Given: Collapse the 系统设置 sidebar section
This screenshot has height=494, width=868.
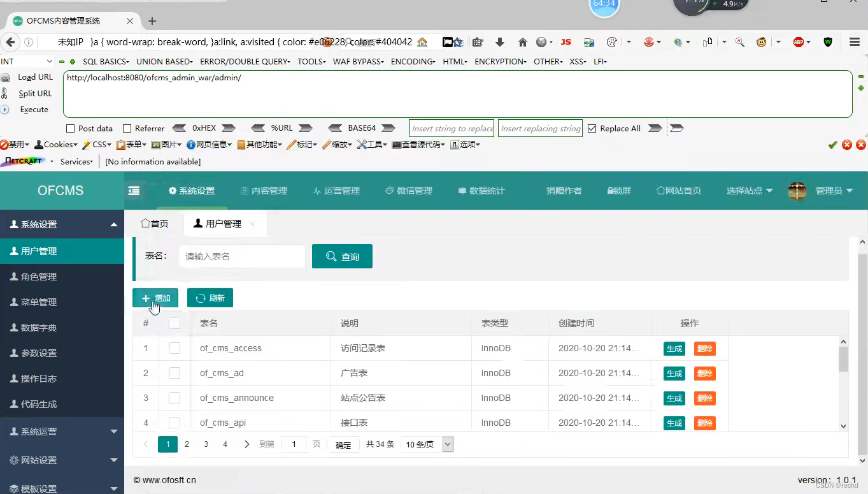Looking at the screenshot, I should click(x=62, y=224).
